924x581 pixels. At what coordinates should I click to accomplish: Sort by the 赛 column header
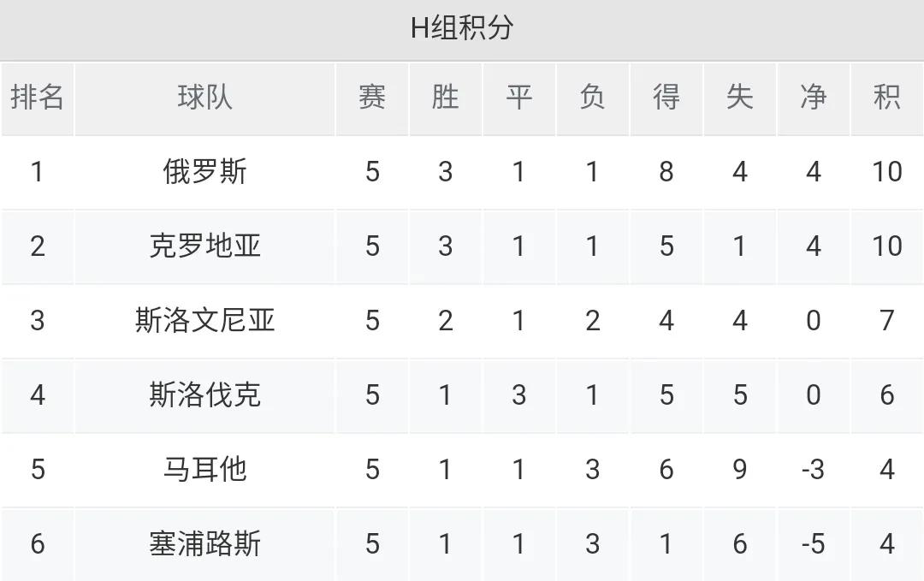372,98
